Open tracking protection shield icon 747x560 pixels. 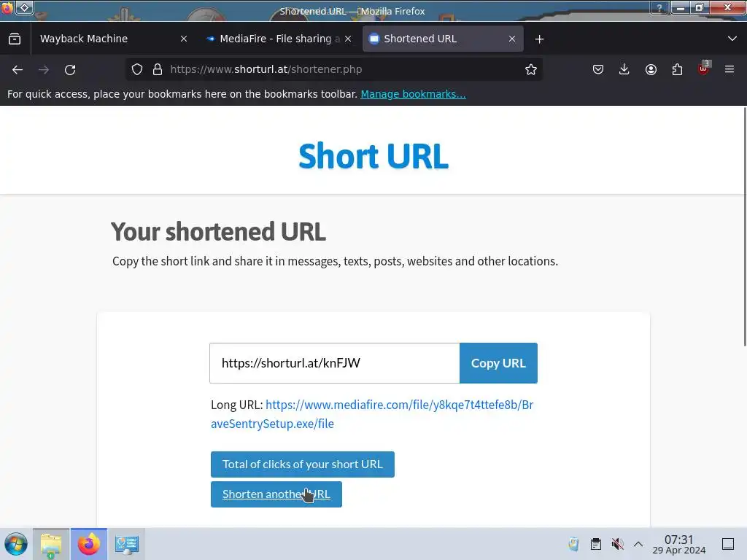pyautogui.click(x=137, y=69)
